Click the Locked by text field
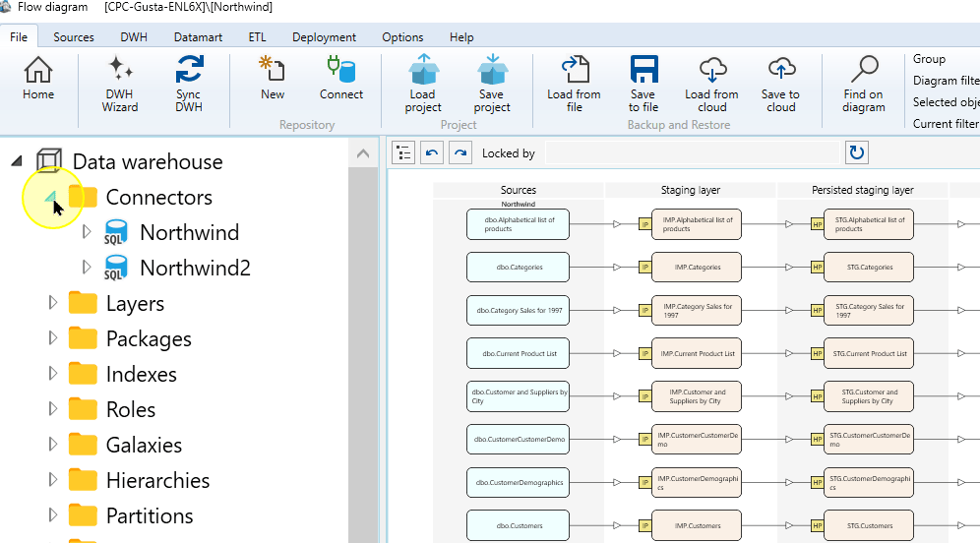The width and height of the screenshot is (980, 543). click(x=692, y=153)
